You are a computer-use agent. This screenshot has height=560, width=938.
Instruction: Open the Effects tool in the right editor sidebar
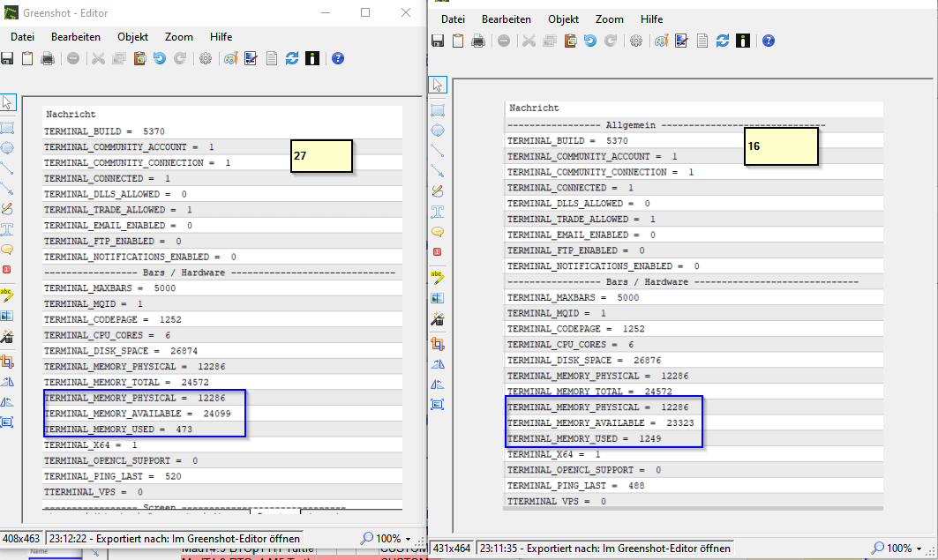point(438,318)
